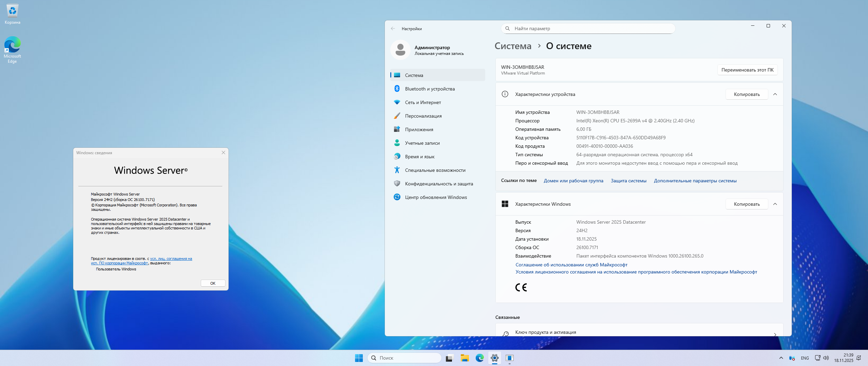Go to Система breadcrumb
This screenshot has height=366, width=868.
(513, 46)
